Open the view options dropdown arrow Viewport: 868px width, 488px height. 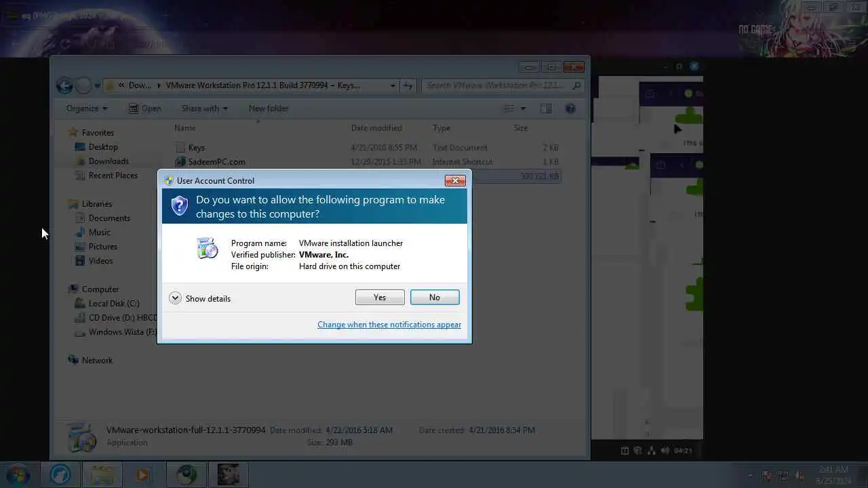pyautogui.click(x=523, y=108)
